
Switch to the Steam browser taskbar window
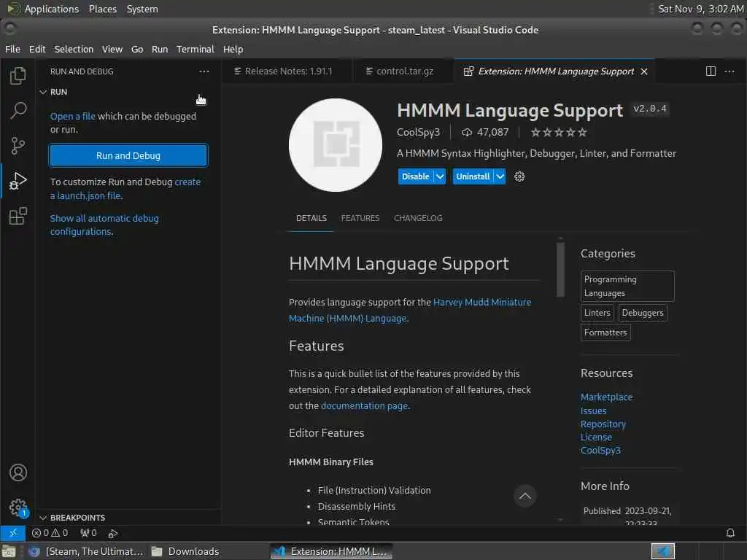point(86,551)
